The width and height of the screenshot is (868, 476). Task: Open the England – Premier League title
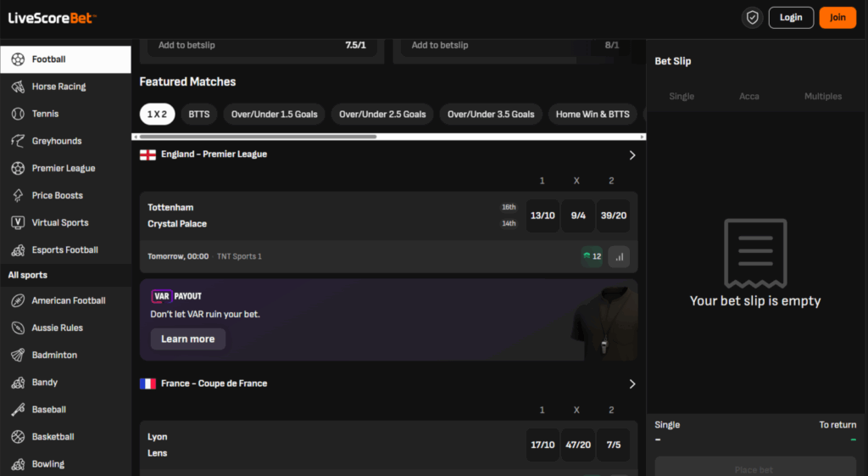pyautogui.click(x=214, y=154)
